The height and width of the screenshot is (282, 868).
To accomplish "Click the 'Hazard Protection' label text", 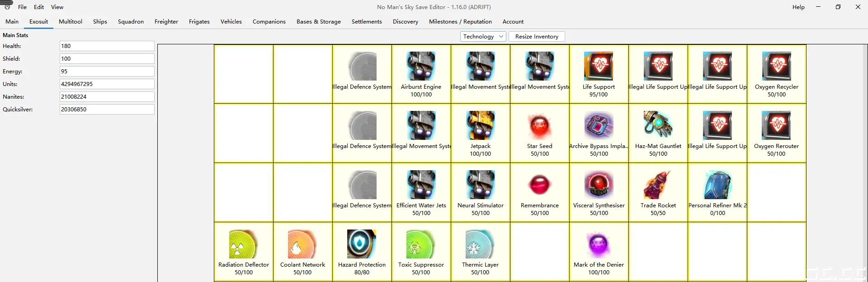I will pyautogui.click(x=362, y=264).
